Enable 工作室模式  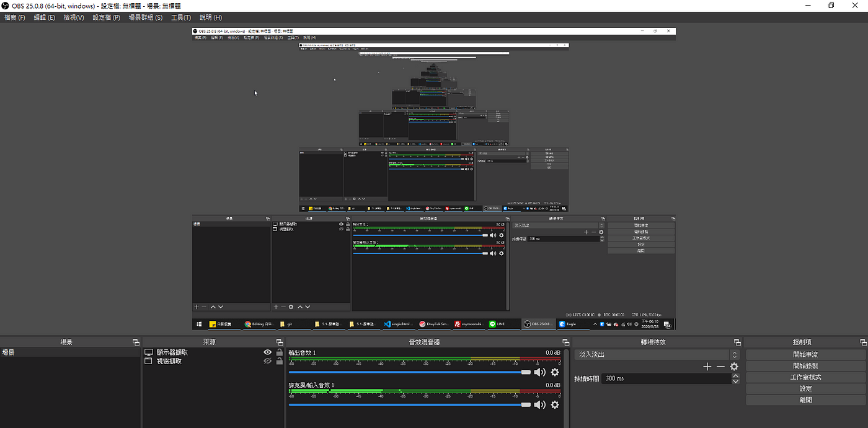tap(805, 377)
